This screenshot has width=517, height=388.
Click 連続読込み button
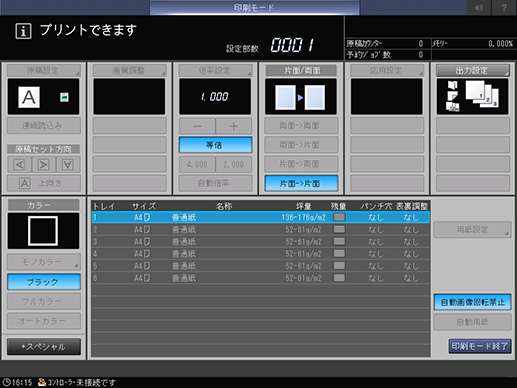(x=44, y=125)
